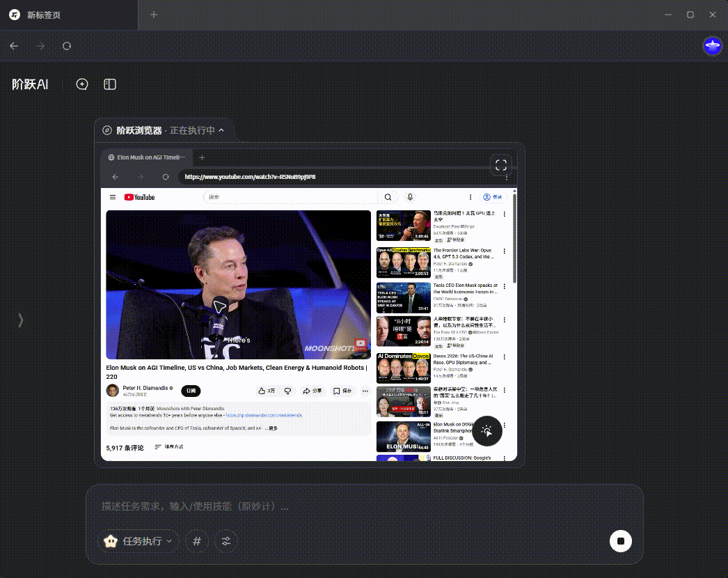This screenshot has width=728, height=578.
Task: Subscribe with the 订阅 button
Action: [191, 391]
